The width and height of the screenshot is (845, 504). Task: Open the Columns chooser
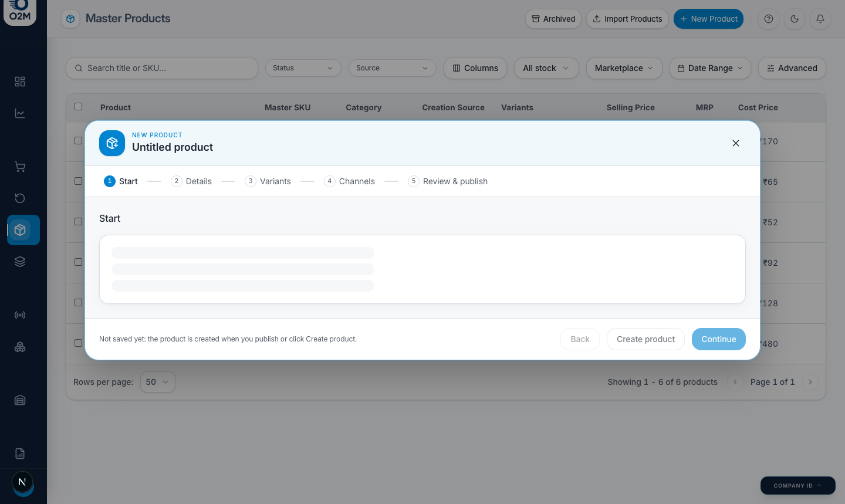click(475, 68)
